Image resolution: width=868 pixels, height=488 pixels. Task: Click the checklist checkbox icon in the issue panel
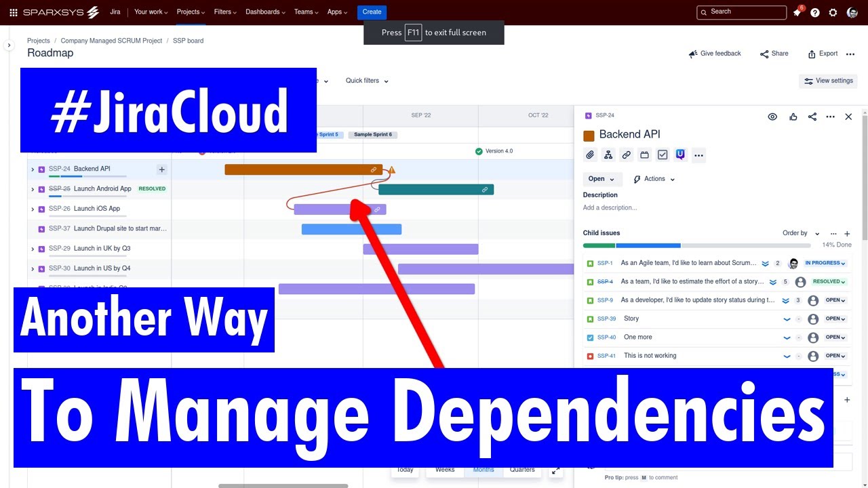(x=663, y=155)
